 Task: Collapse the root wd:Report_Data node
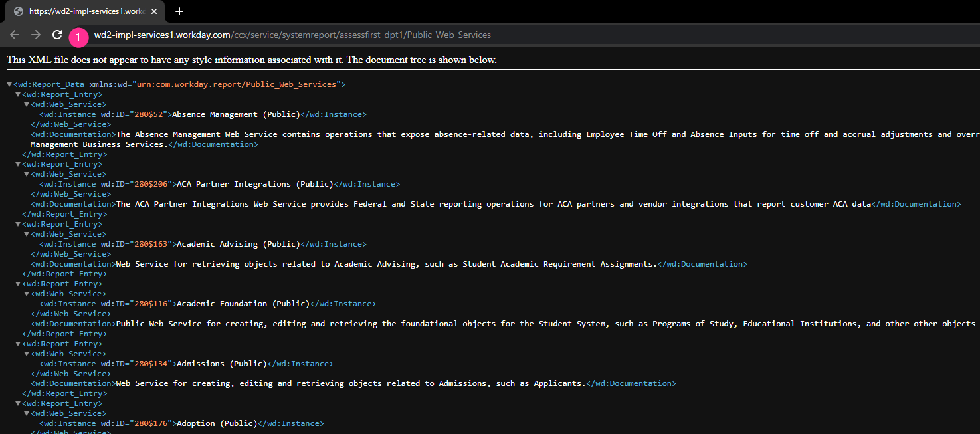[9, 84]
